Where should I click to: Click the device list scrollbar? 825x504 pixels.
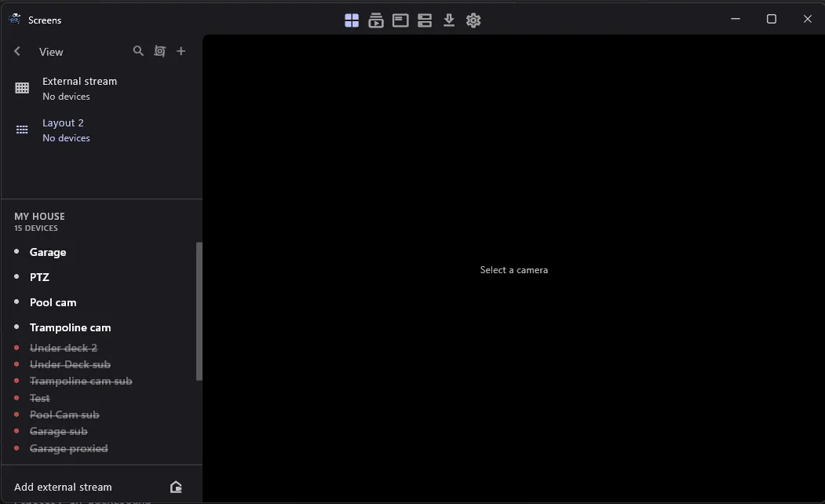pyautogui.click(x=199, y=311)
